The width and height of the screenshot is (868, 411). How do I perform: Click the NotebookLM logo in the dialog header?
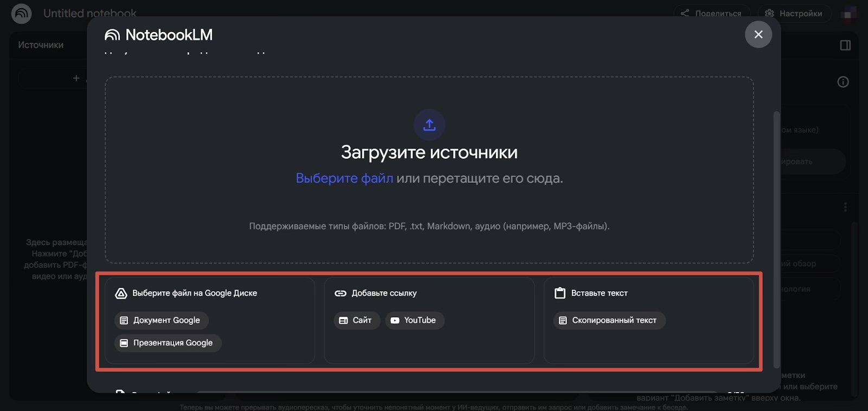(x=158, y=35)
